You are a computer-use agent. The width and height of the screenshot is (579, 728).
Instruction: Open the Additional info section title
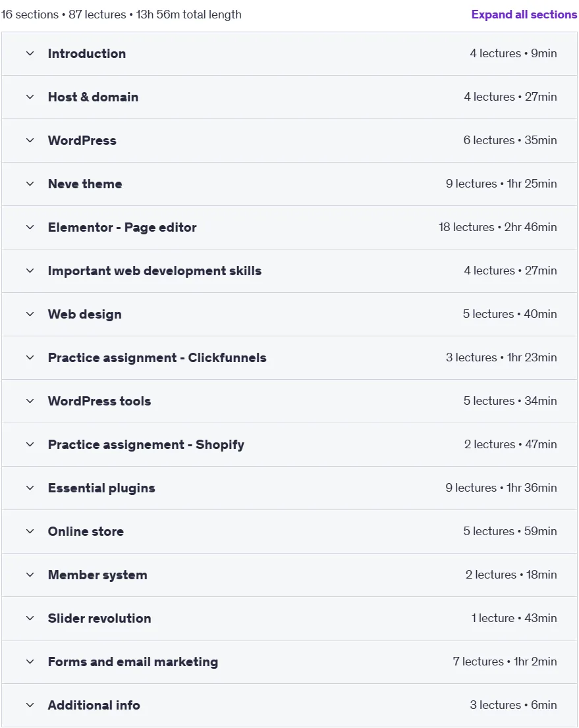coord(94,705)
